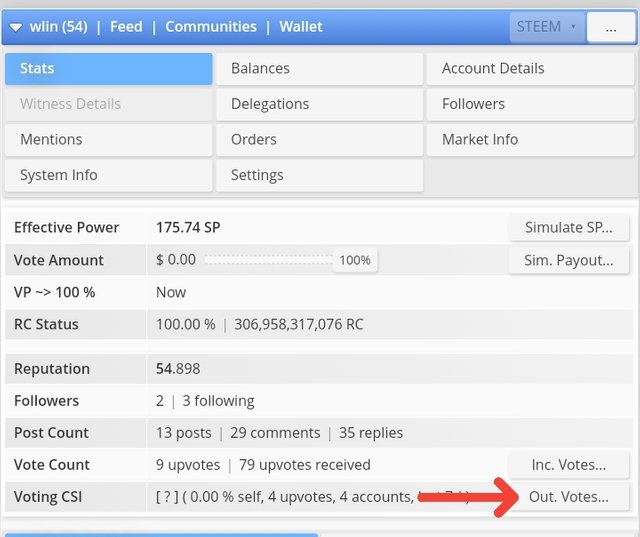Screen dimensions: 640x537
Task: Click the 79 upvotes received text
Action: click(x=305, y=465)
